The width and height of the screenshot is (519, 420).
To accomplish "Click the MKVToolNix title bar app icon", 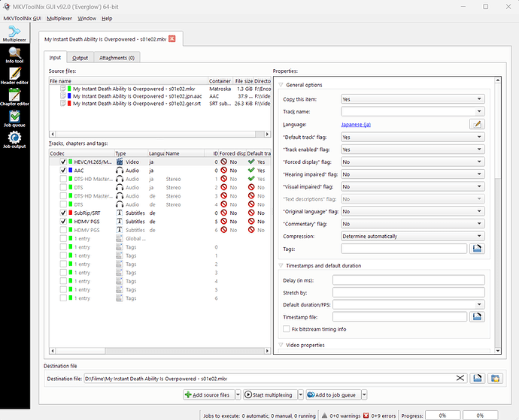I will 7,7.
